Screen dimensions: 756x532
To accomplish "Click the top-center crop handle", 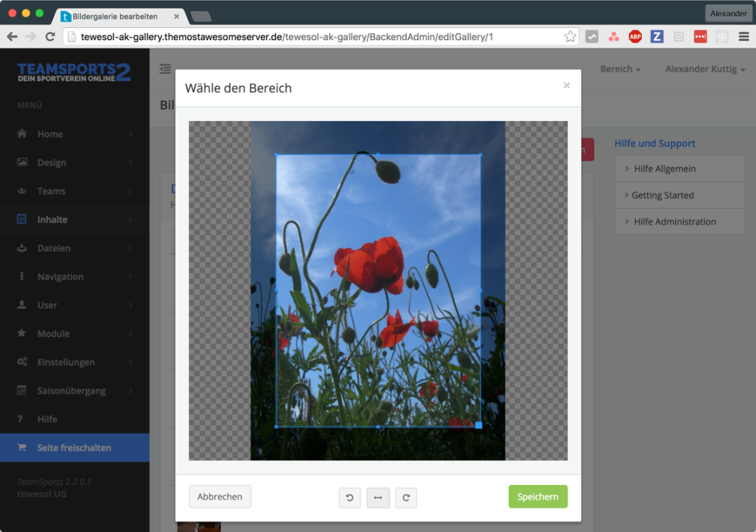I will [378, 154].
